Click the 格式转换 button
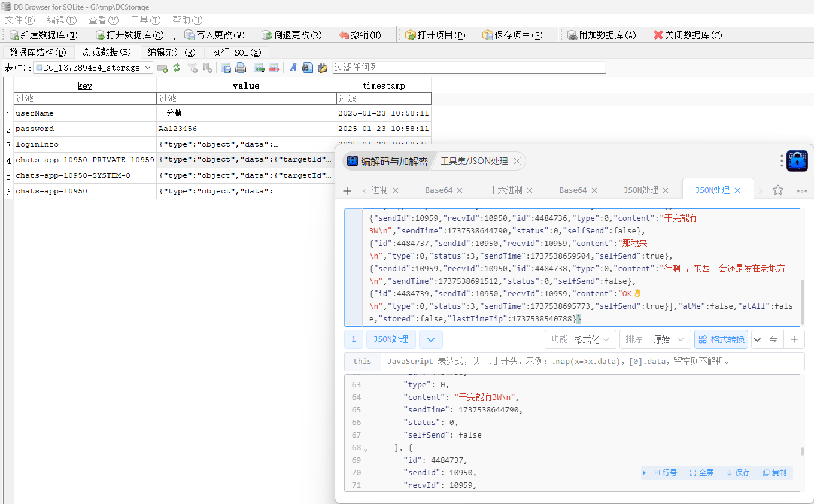 (x=721, y=339)
